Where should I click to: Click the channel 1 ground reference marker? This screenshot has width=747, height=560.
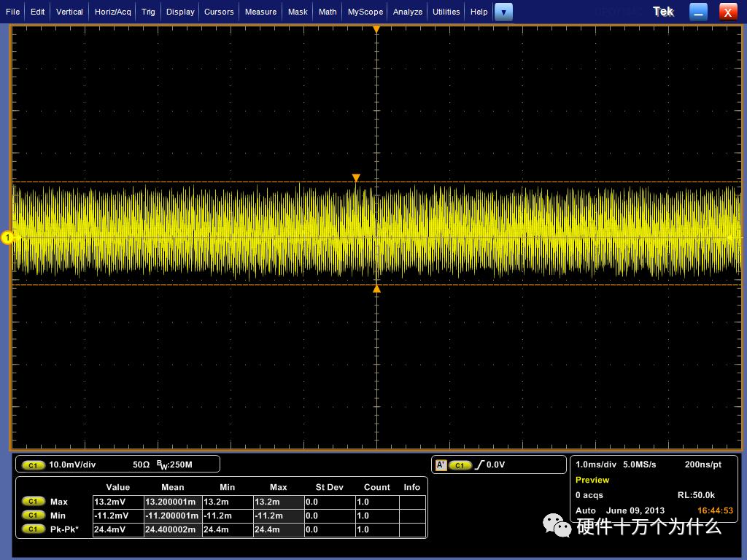8,237
